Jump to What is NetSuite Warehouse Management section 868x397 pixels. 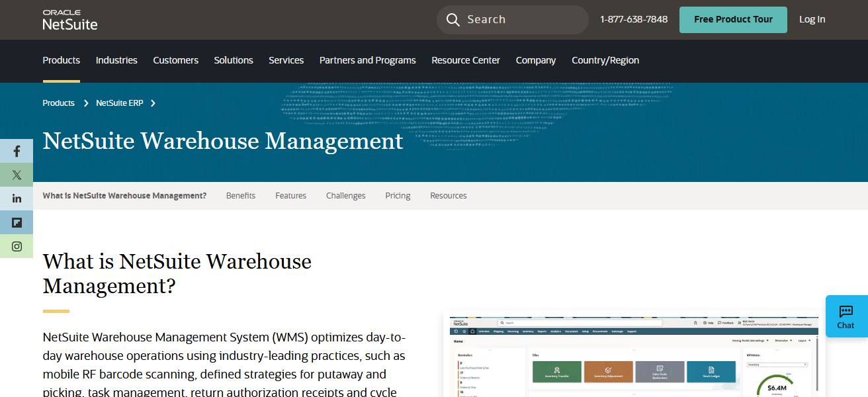pyautogui.click(x=124, y=196)
